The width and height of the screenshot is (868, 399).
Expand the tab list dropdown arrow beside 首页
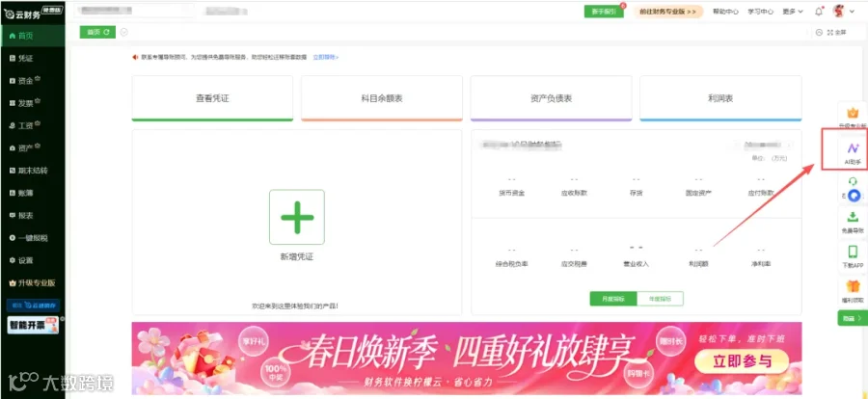124,32
